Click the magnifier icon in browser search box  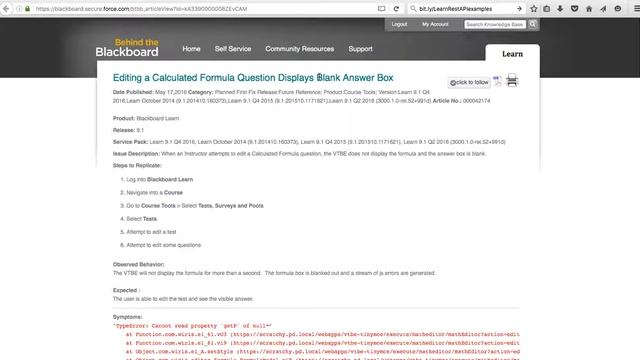[413, 9]
